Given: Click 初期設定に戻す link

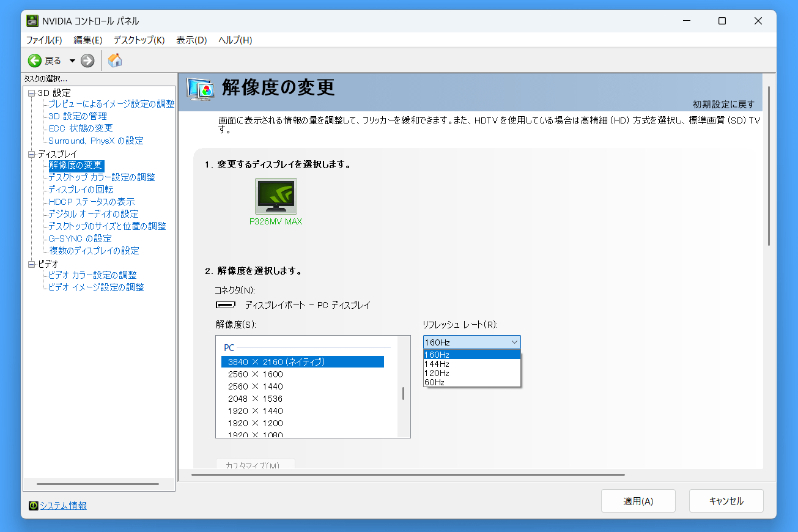Looking at the screenshot, I should pos(723,104).
